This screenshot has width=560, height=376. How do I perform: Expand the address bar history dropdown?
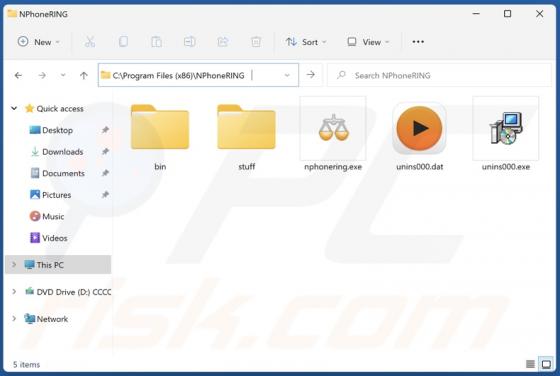[287, 75]
